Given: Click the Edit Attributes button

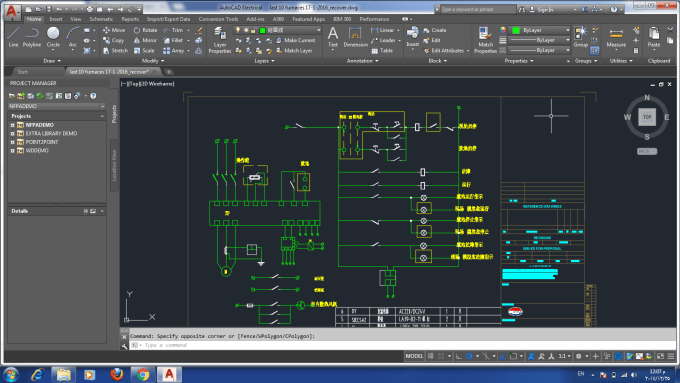Looking at the screenshot, I should click(x=446, y=51).
